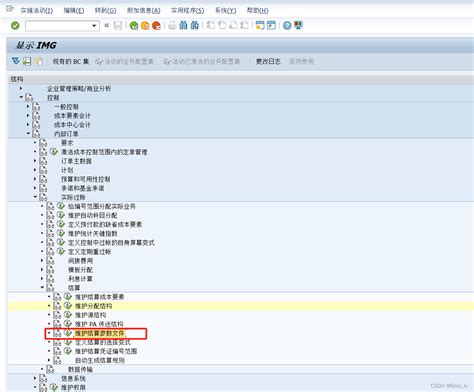
Task: Open the 转到(G) menu
Action: tap(105, 11)
